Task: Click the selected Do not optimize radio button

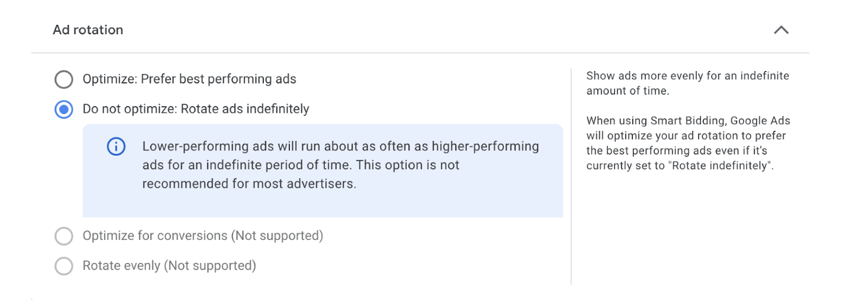Action: [x=64, y=110]
